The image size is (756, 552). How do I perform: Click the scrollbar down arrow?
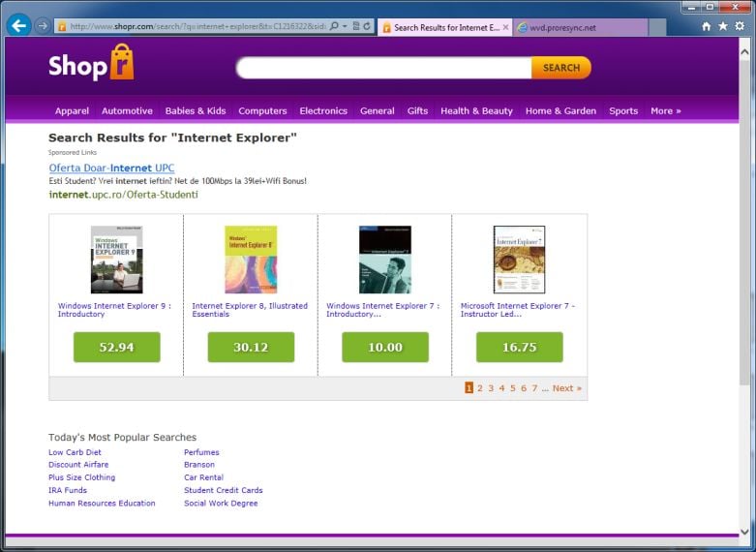click(x=744, y=531)
